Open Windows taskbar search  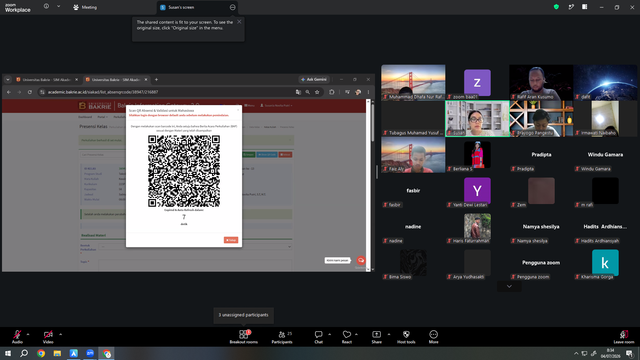pos(24,353)
